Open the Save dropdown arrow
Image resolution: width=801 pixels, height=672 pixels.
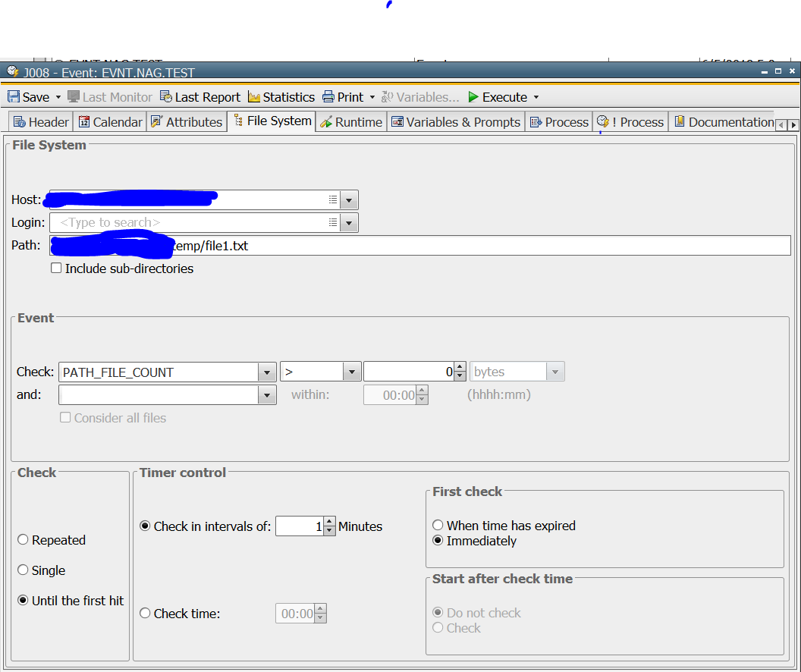point(58,97)
